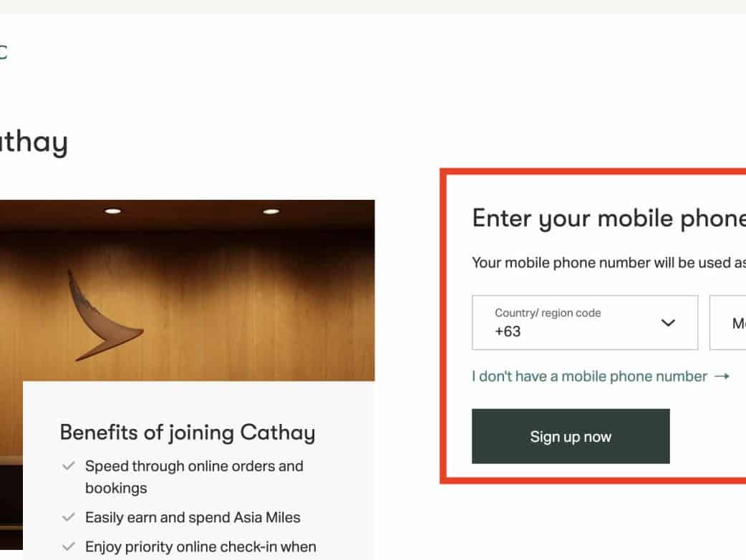Open the "Country/ region code" label field

point(548,313)
